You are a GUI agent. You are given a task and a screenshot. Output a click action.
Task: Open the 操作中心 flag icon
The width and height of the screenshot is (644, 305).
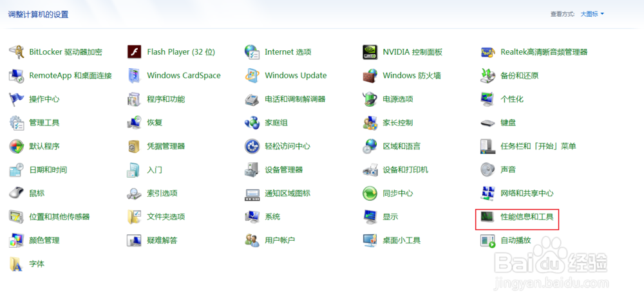click(x=17, y=99)
